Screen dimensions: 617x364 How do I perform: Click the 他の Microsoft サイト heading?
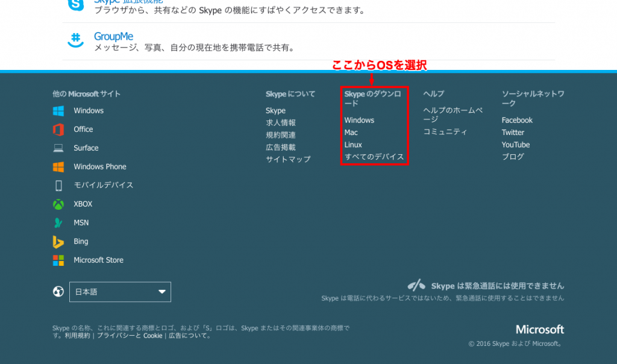click(x=87, y=94)
